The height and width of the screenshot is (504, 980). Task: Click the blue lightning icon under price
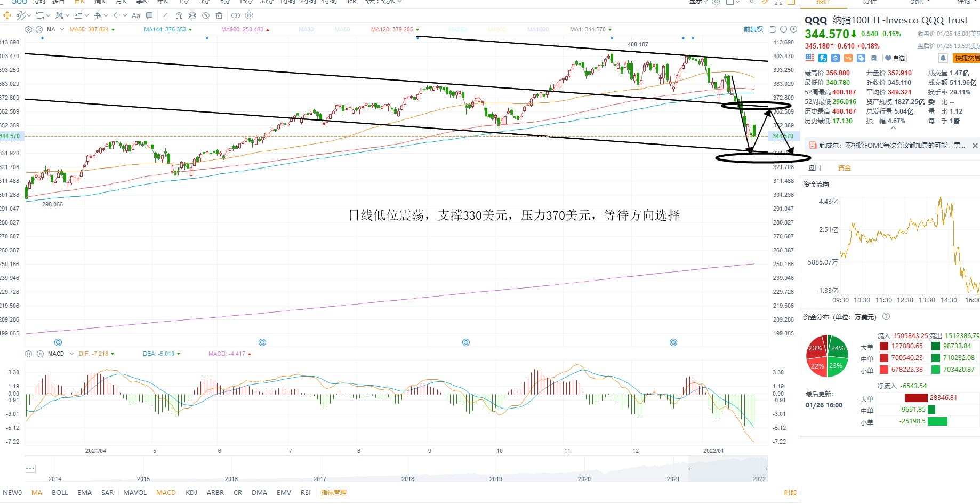823,58
